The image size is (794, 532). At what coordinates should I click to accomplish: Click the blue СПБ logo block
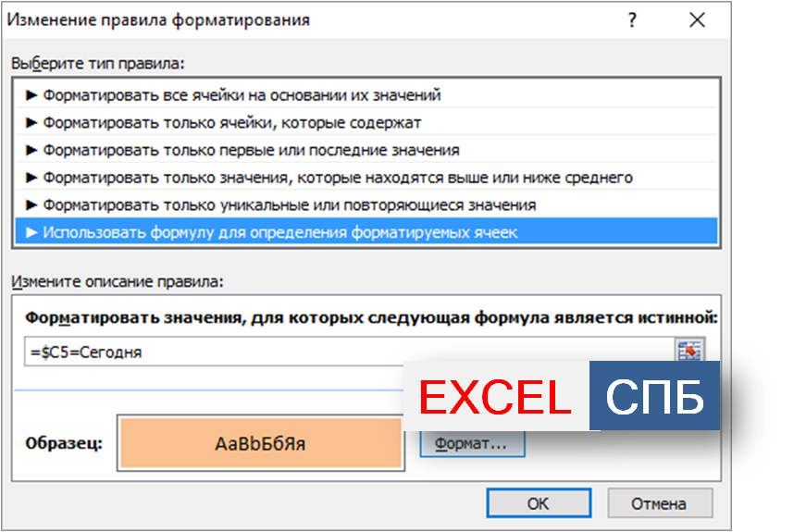click(654, 397)
